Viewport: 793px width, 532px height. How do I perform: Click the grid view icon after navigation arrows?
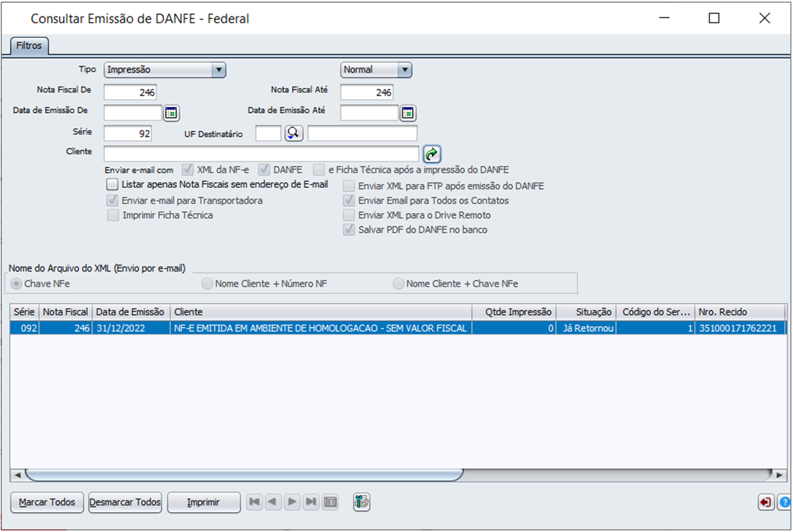(330, 503)
